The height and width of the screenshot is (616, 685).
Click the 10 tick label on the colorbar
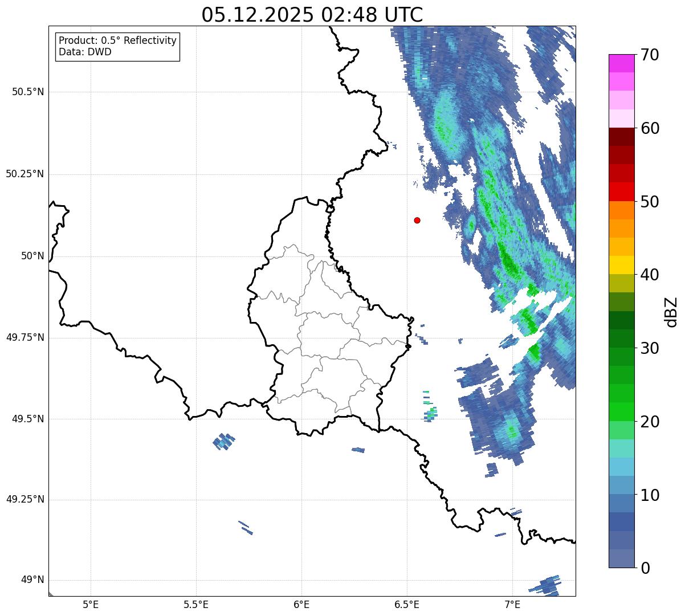pyautogui.click(x=650, y=495)
